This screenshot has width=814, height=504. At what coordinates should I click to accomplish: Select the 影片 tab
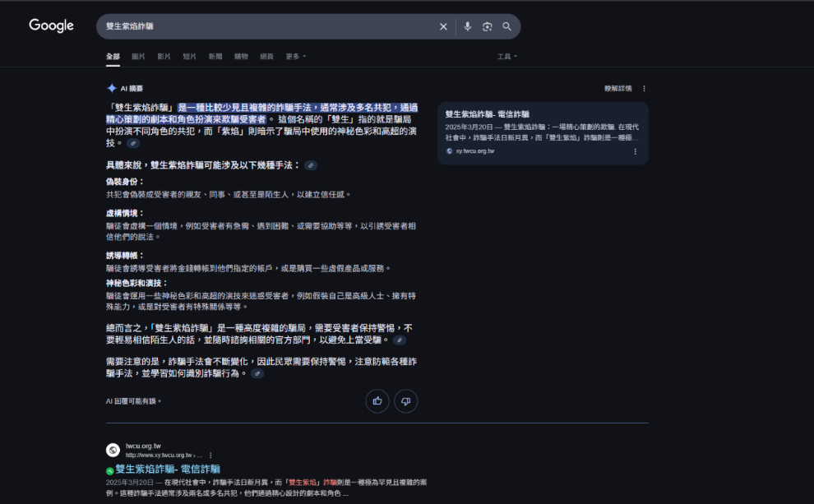tap(164, 56)
